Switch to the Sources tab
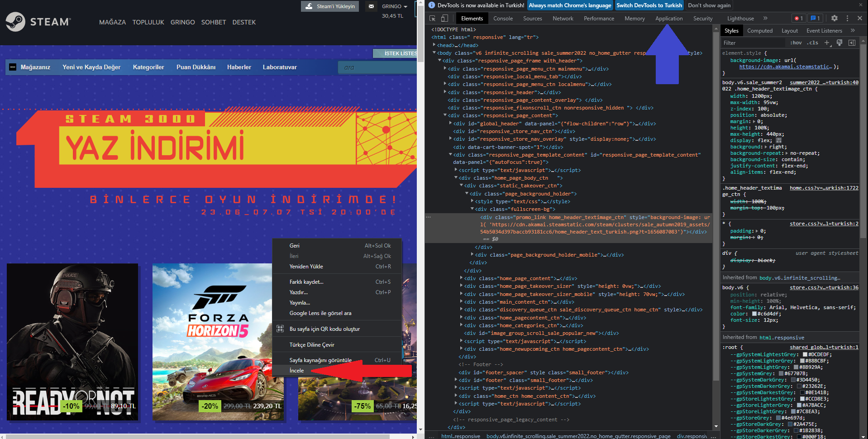Image resolution: width=868 pixels, height=439 pixels. coord(532,19)
